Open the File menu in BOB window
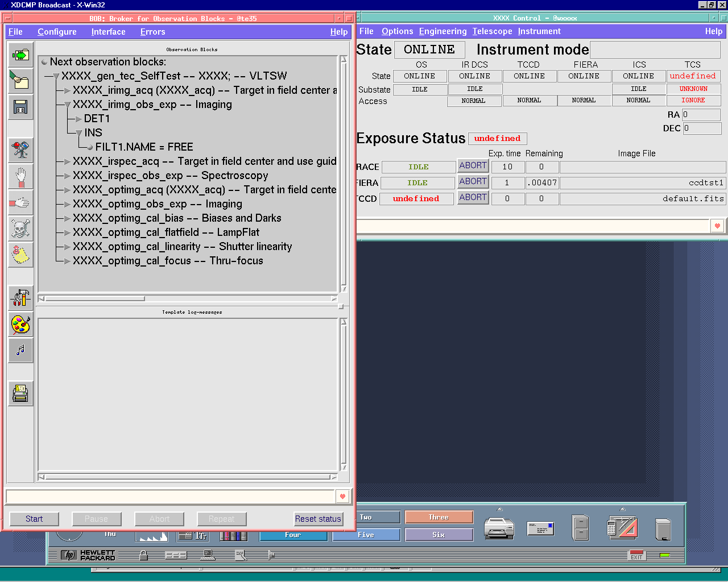The image size is (728, 582). [x=15, y=32]
